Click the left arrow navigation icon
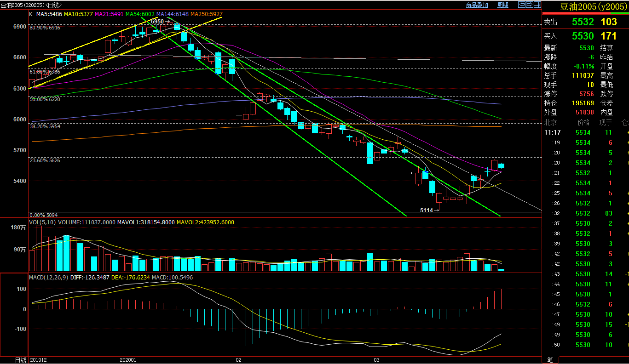The image size is (629, 364). click(521, 5)
